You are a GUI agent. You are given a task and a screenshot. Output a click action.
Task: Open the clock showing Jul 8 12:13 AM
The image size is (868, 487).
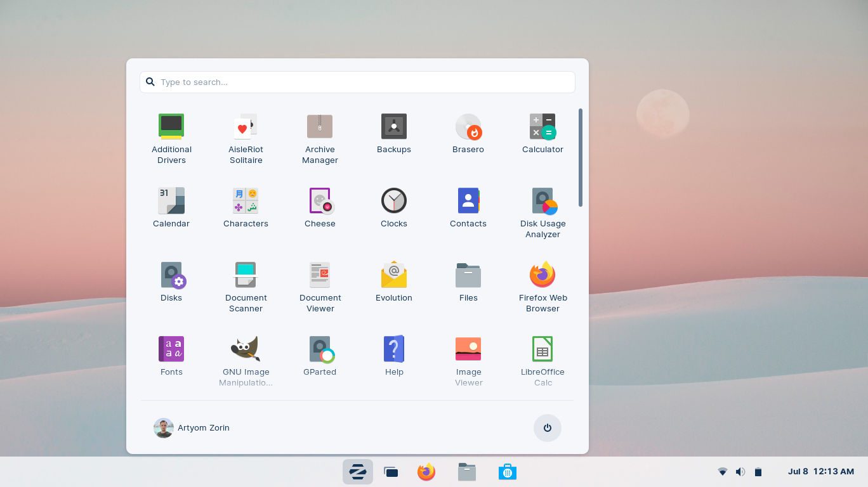pyautogui.click(x=821, y=472)
